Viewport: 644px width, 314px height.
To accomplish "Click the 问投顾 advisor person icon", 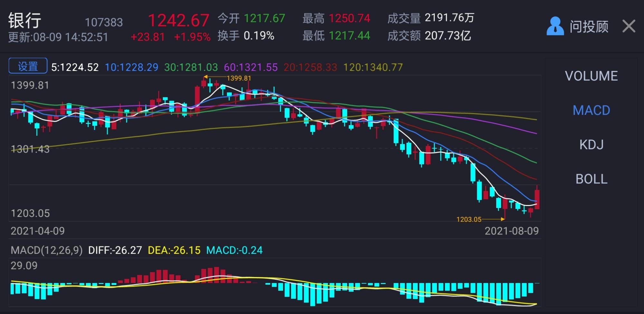I will (x=555, y=26).
